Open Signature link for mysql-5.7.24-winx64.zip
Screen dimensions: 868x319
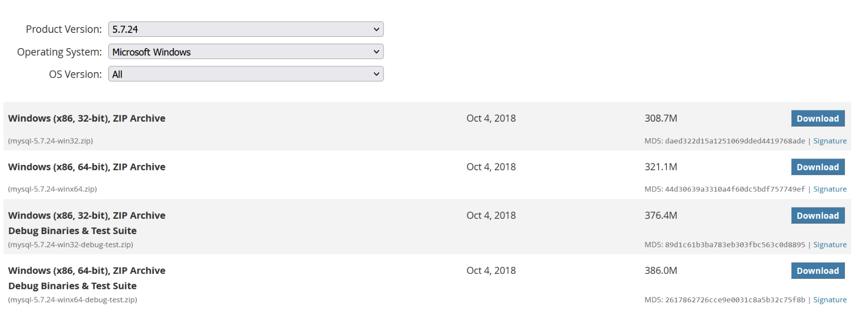[830, 189]
